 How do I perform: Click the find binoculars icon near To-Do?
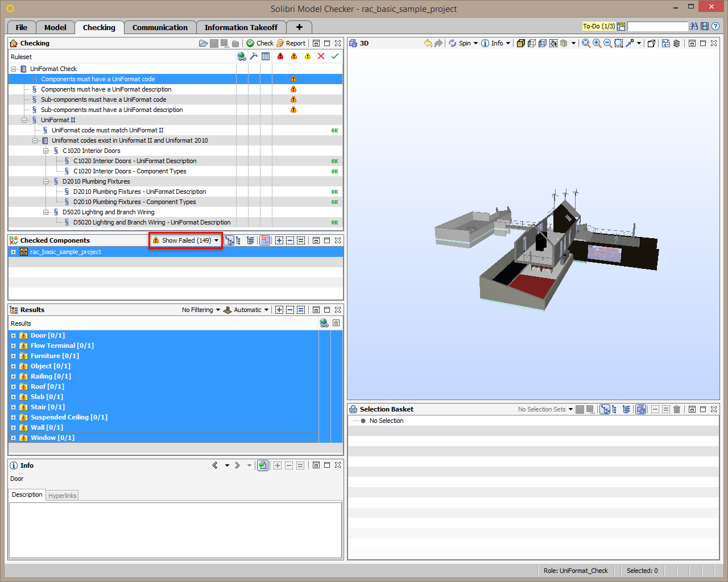(693, 26)
